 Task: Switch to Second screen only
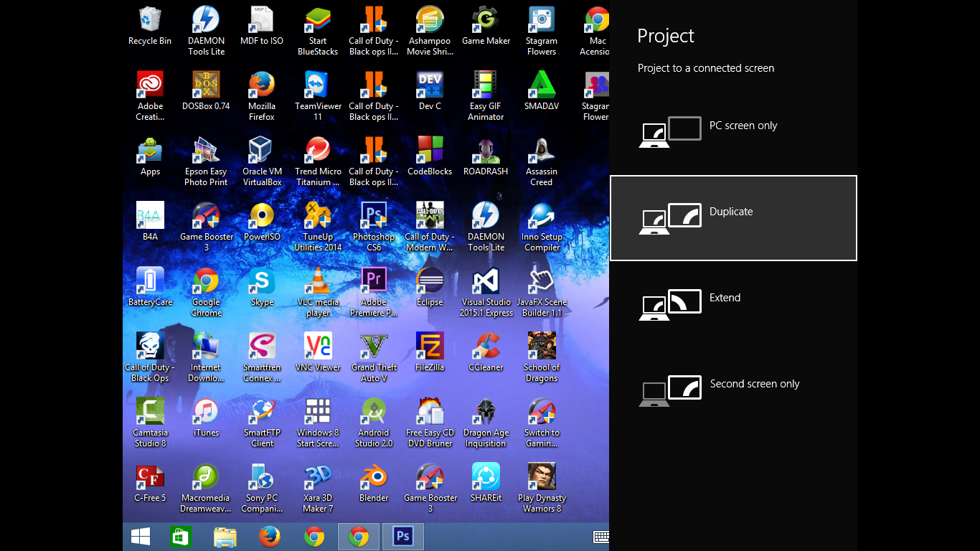[733, 390]
